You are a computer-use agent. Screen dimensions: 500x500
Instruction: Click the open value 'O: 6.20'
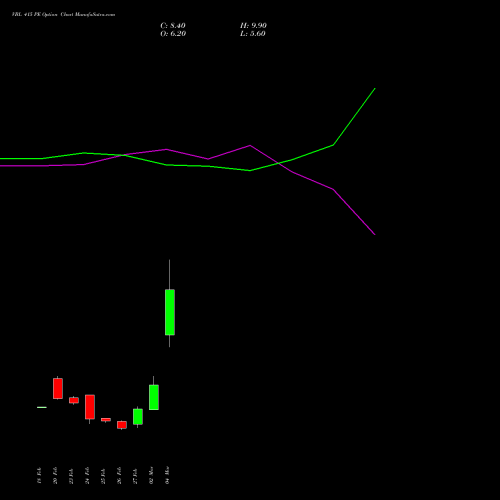[x=173, y=34]
